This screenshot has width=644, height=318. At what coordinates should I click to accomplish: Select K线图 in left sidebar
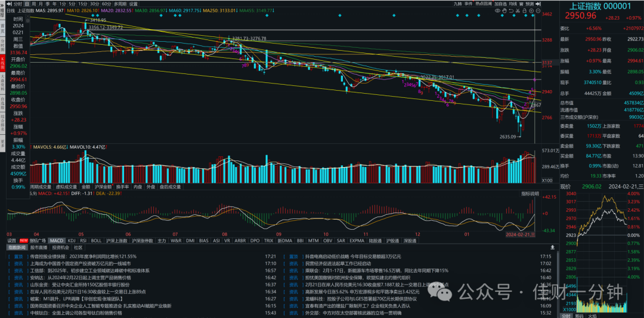click(x=2, y=64)
